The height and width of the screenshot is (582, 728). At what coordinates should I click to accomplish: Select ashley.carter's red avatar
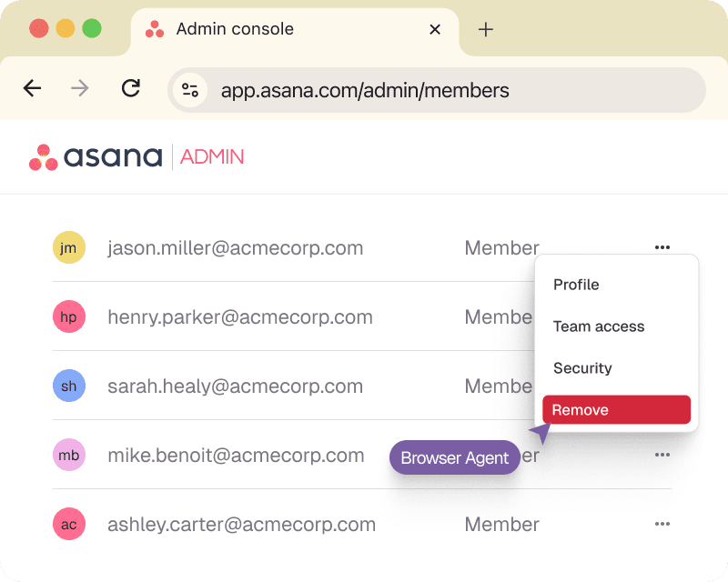[x=69, y=524]
